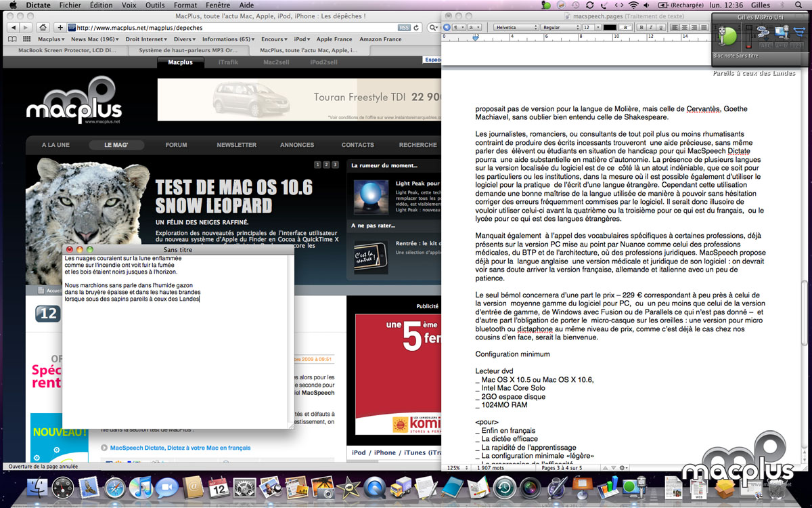
Task: Open the font size 12 dropdown
Action: [x=591, y=27]
